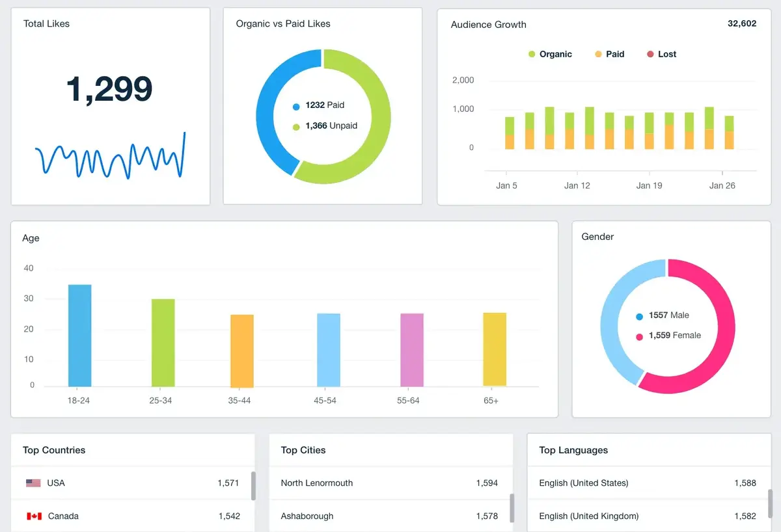Select the Canada row in Top Countries
The height and width of the screenshot is (532, 781).
(132, 516)
